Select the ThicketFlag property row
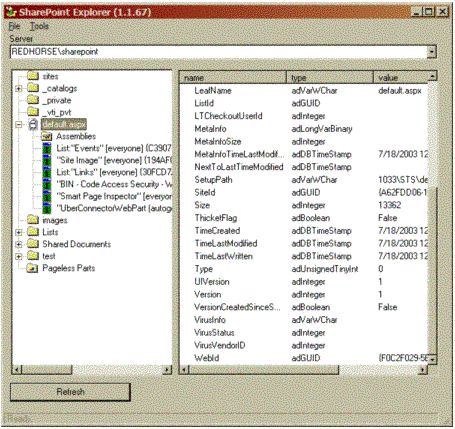Image resolution: width=455 pixels, height=429 pixels. [x=304, y=218]
